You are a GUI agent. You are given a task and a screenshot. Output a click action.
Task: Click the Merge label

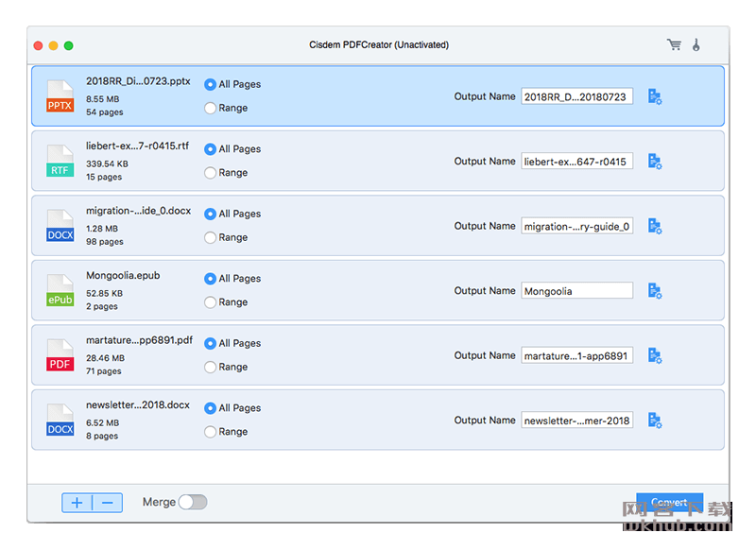click(159, 503)
